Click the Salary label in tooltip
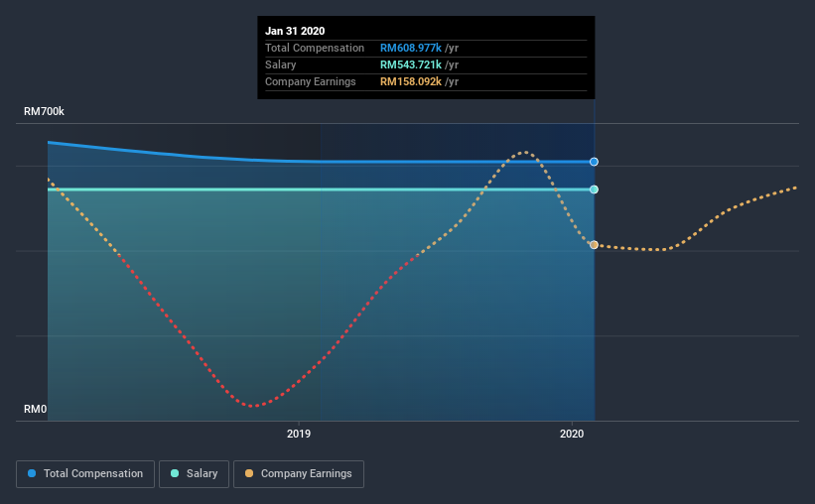Screen dimensions: 815x504 (x=280, y=64)
